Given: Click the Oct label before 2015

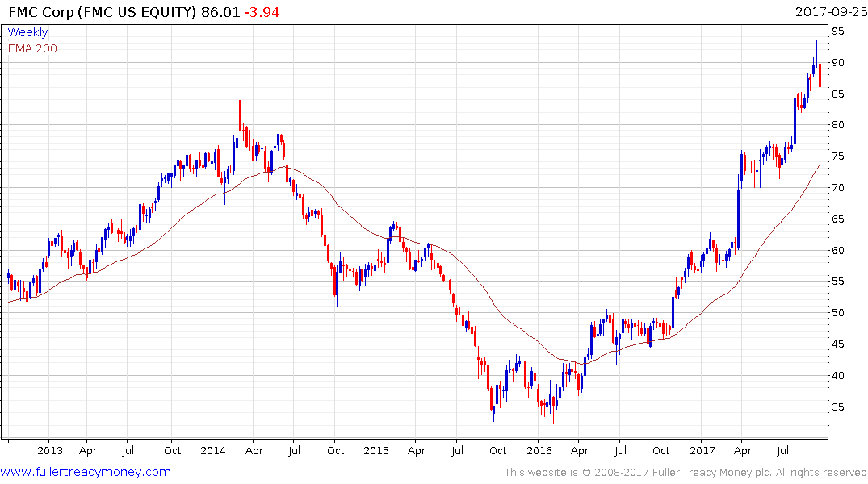Looking at the screenshot, I should point(335,450).
